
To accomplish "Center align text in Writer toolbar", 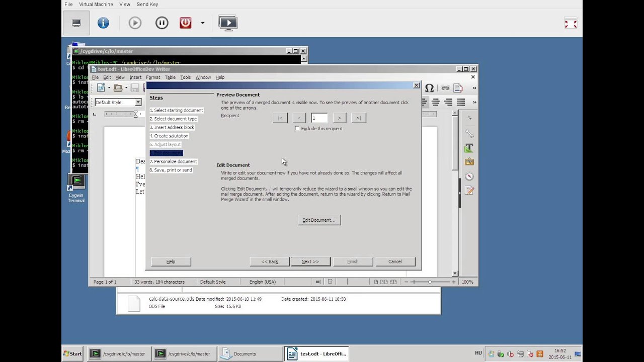I will pos(436,102).
